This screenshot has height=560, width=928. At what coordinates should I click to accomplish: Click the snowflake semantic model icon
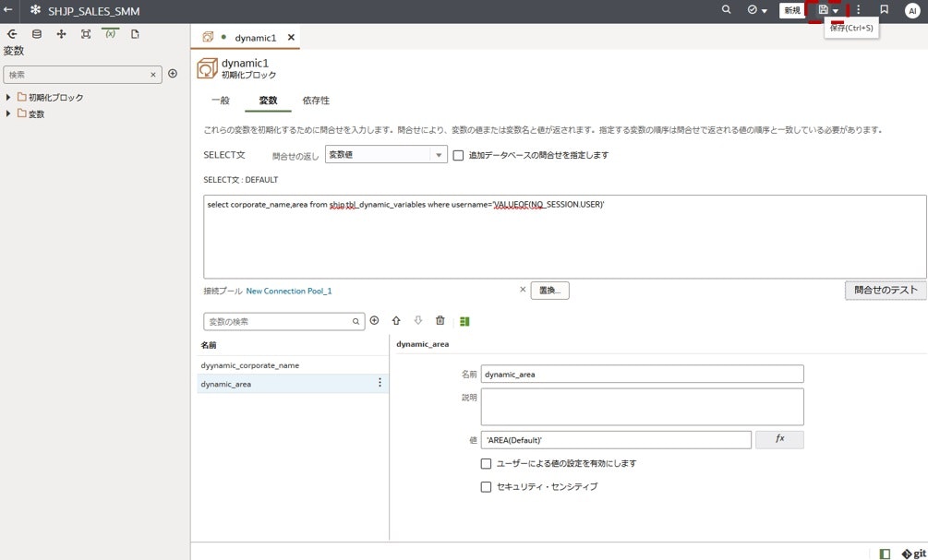(35, 10)
